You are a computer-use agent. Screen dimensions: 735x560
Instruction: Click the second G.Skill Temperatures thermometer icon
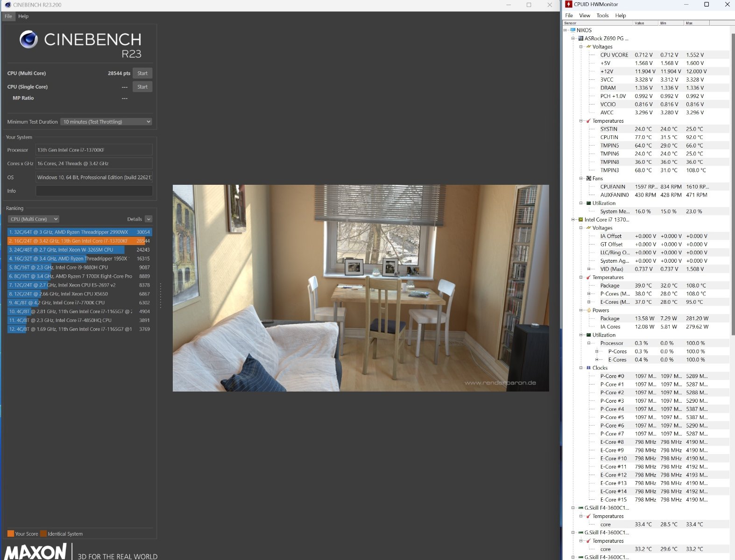(588, 541)
